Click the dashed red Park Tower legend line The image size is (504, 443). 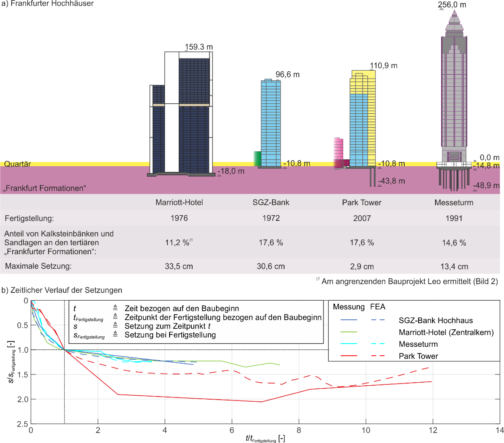(378, 356)
